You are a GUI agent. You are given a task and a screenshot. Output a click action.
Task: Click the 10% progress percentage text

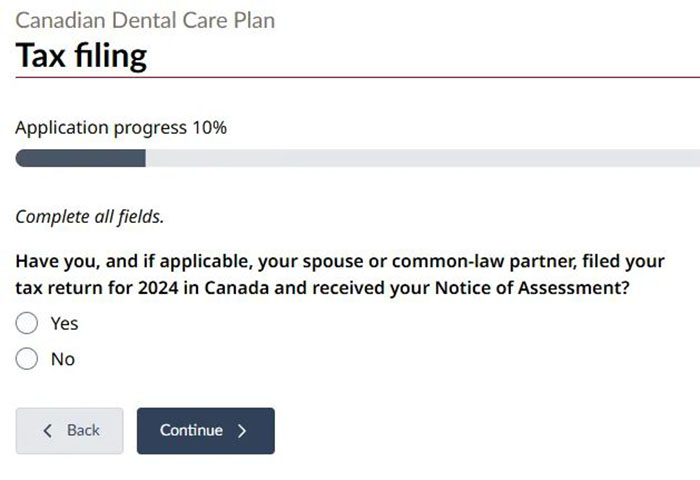coord(209,127)
